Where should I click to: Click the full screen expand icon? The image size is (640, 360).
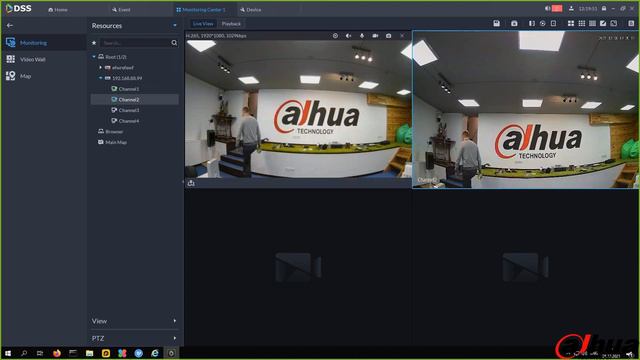pyautogui.click(x=613, y=23)
